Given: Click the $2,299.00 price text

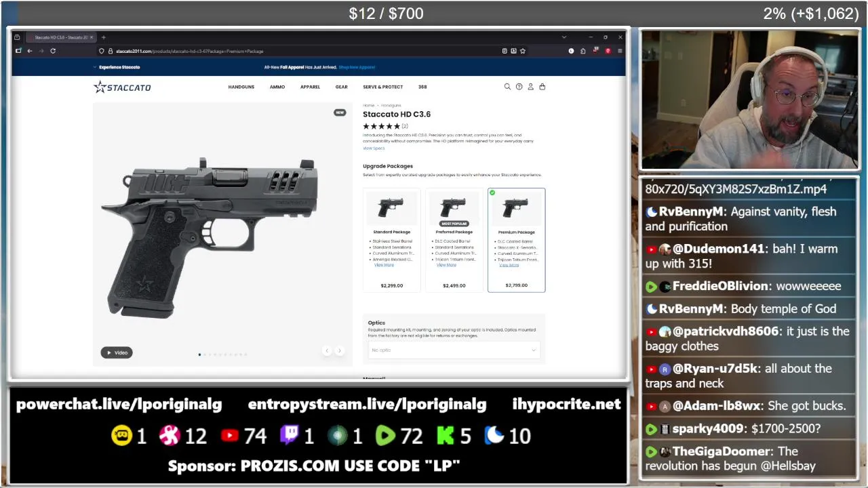Looking at the screenshot, I should tap(392, 285).
